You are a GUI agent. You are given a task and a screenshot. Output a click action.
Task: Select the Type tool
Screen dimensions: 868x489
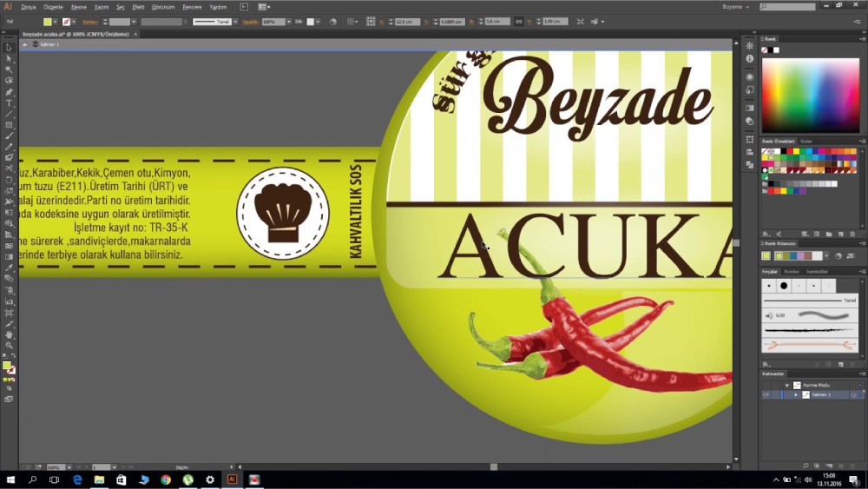click(x=9, y=103)
